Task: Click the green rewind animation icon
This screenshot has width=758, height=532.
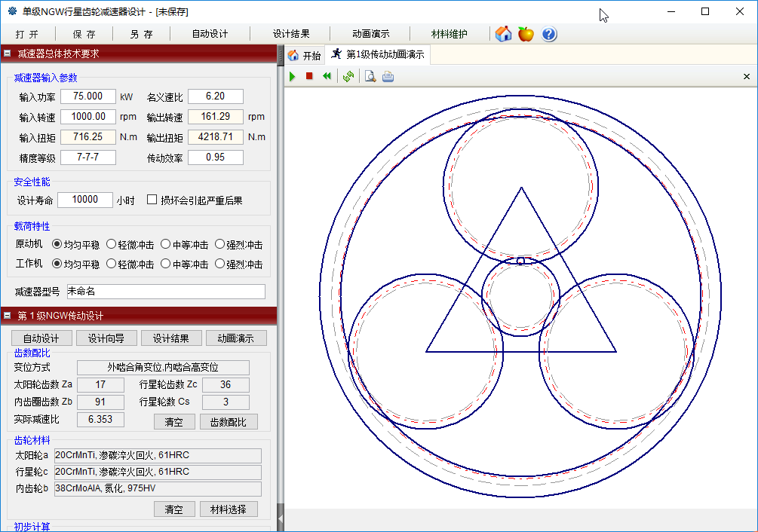Action: click(327, 76)
